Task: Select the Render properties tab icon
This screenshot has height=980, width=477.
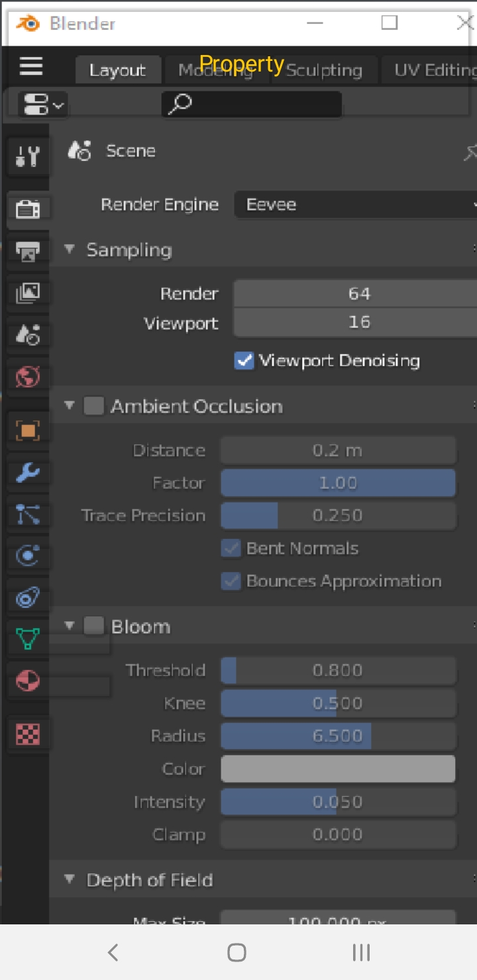Action: (27, 210)
